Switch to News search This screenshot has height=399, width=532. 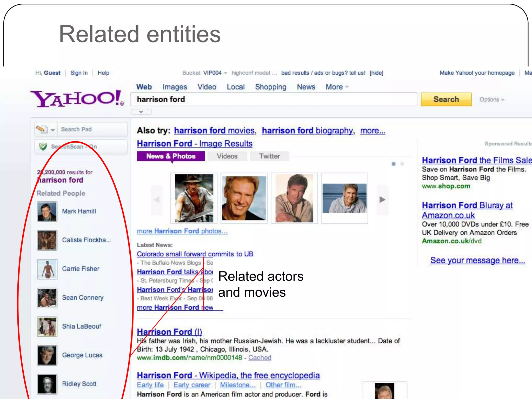coord(306,87)
